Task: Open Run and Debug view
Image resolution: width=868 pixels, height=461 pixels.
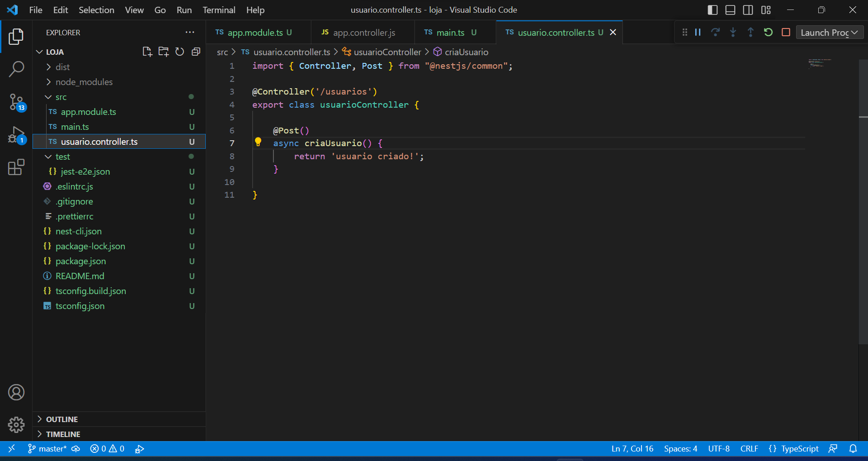Action: pos(16,135)
